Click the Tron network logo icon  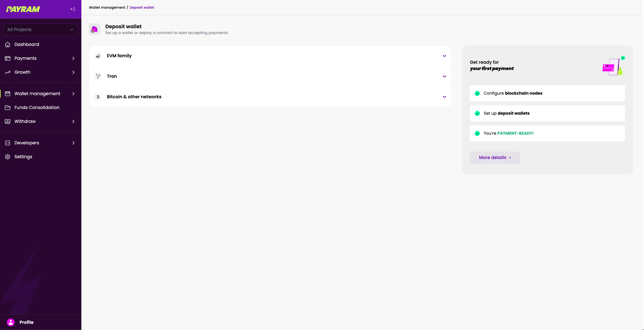pyautogui.click(x=98, y=76)
